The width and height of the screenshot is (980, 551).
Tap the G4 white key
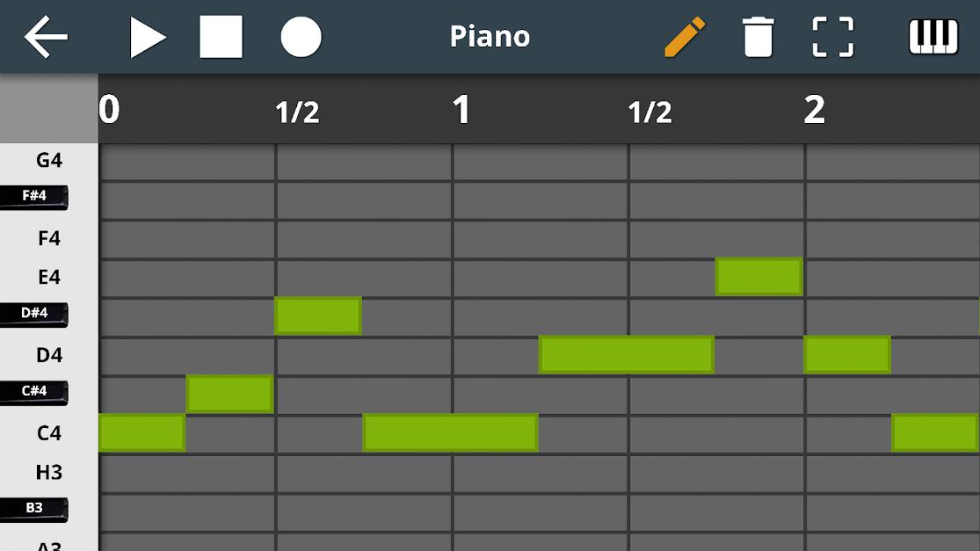[48, 161]
